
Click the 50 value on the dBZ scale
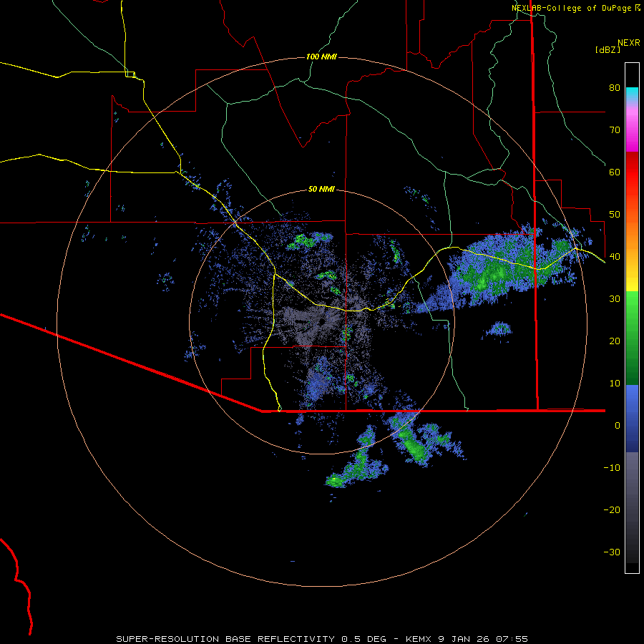point(615,215)
